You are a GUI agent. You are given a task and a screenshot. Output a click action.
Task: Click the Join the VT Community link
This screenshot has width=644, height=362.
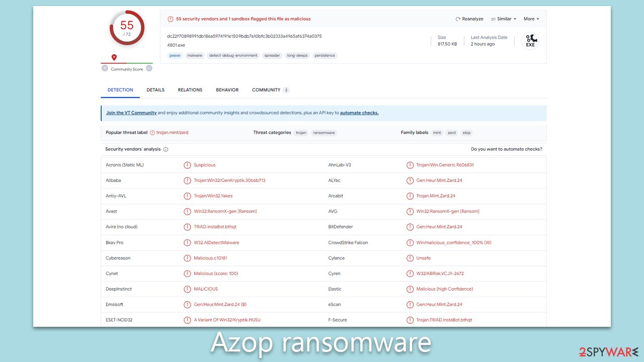coord(131,113)
